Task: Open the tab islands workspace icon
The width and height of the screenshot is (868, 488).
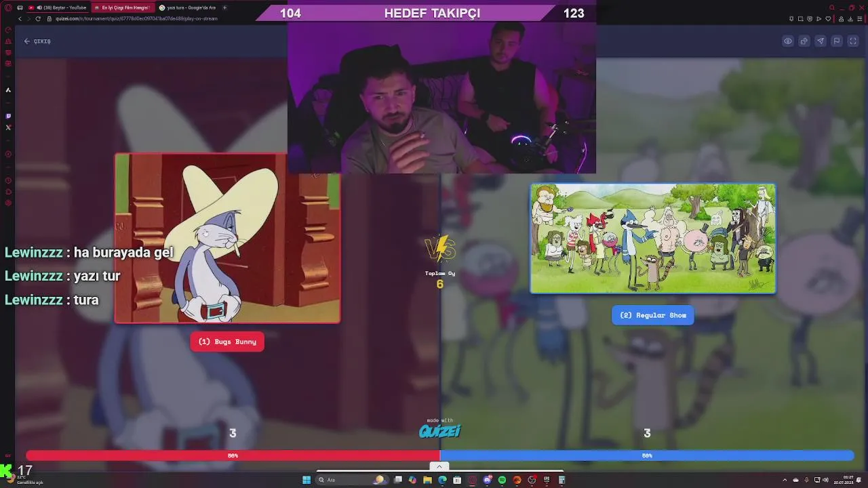Action: tap(20, 7)
